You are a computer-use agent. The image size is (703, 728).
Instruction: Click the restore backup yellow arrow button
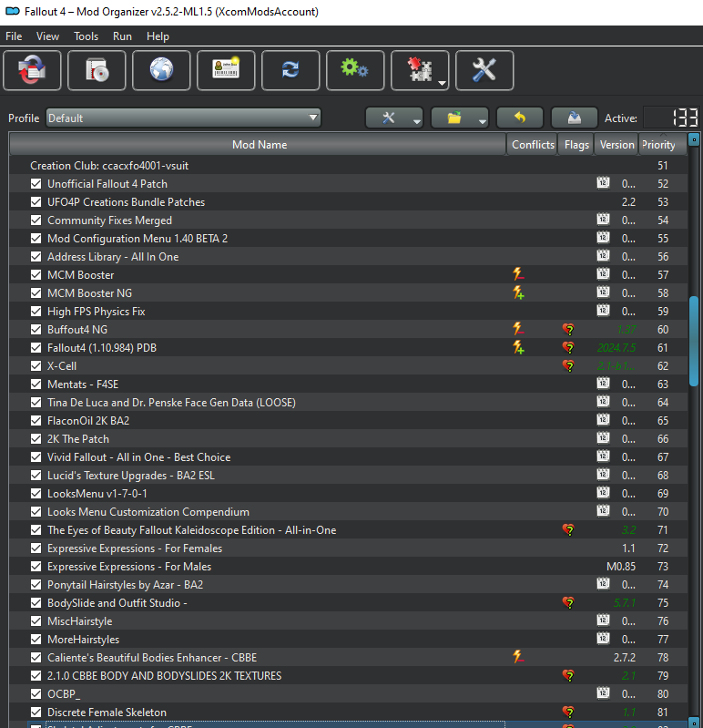click(520, 118)
